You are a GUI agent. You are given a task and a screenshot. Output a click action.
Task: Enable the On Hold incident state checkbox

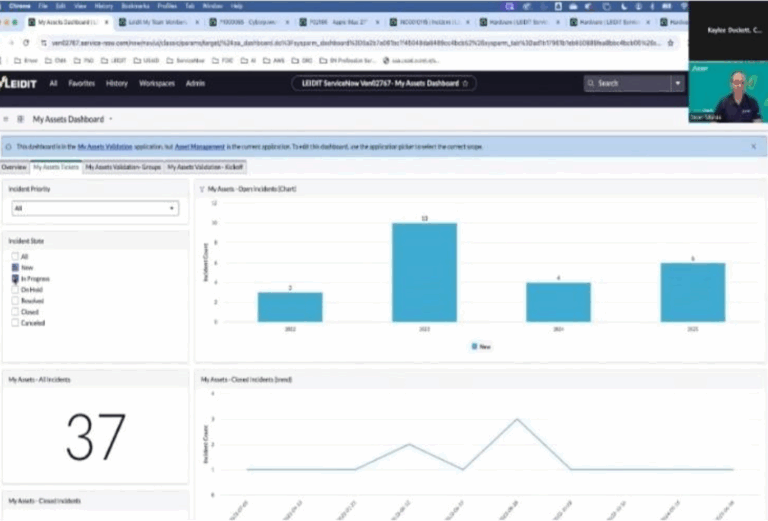pos(15,290)
